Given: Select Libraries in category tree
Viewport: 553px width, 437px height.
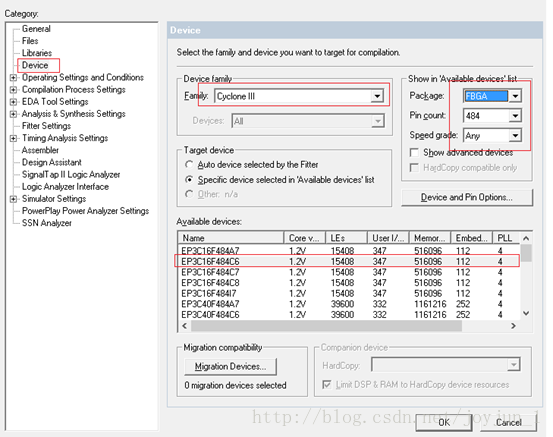Looking at the screenshot, I should click(x=37, y=53).
